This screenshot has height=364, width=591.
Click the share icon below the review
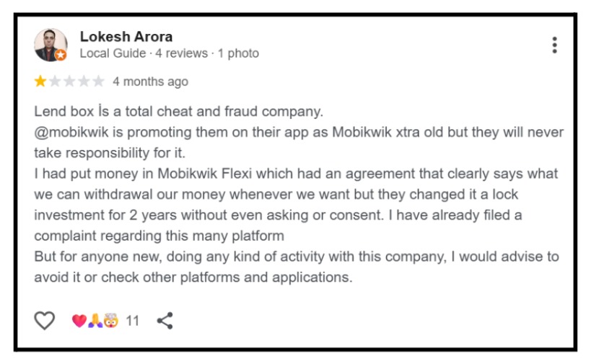[x=165, y=321]
